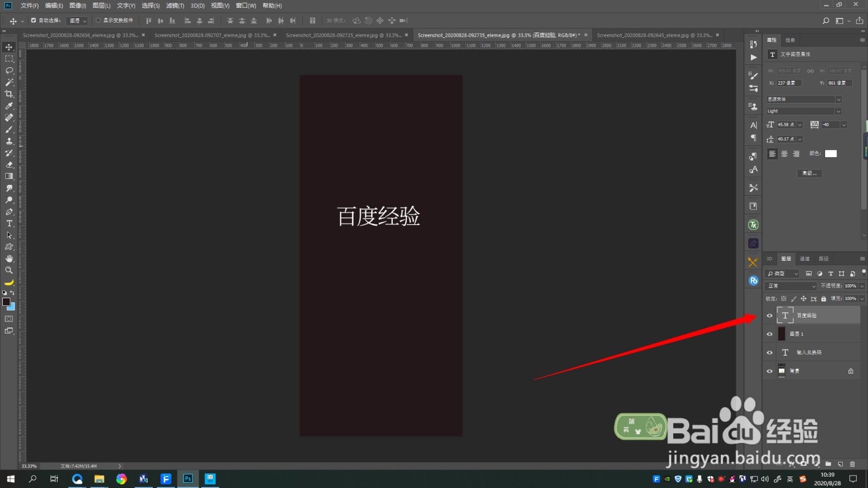Select the Gradient tool
Viewport: 868px width, 488px height.
[x=9, y=176]
